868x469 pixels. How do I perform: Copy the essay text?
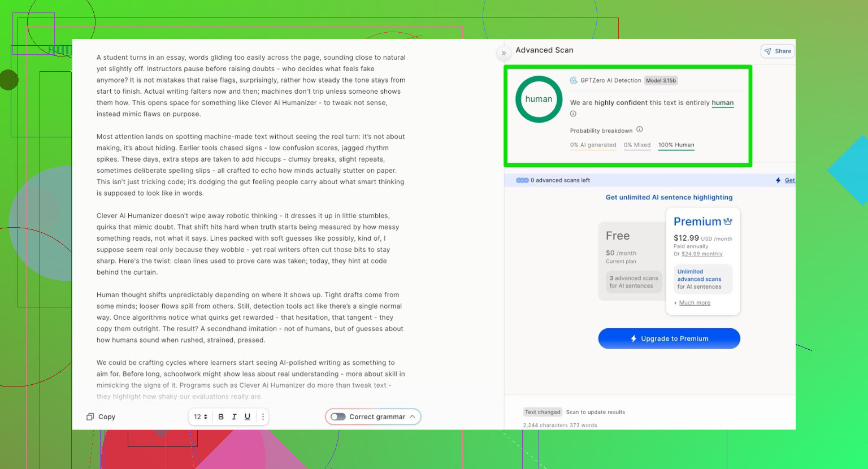click(x=101, y=417)
